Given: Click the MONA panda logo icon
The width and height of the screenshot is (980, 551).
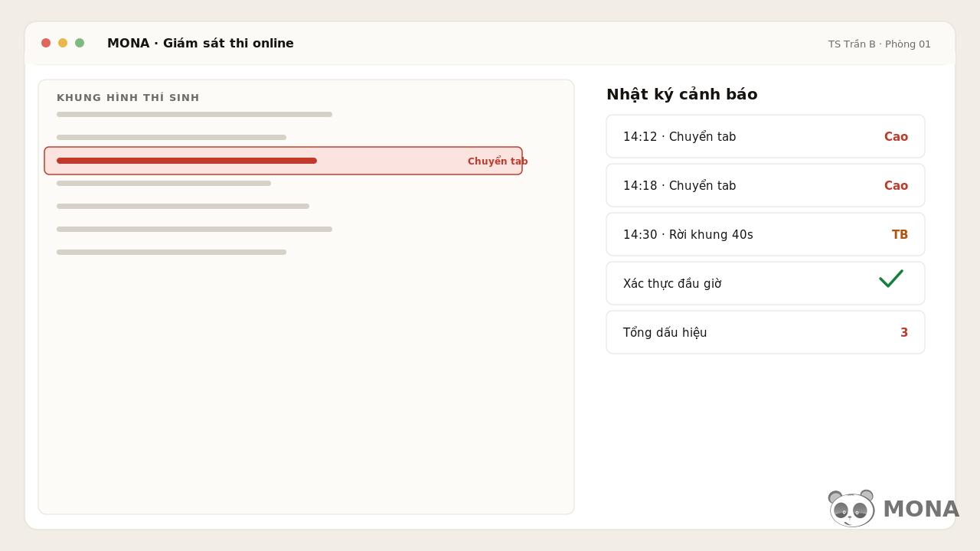Looking at the screenshot, I should pos(851,508).
